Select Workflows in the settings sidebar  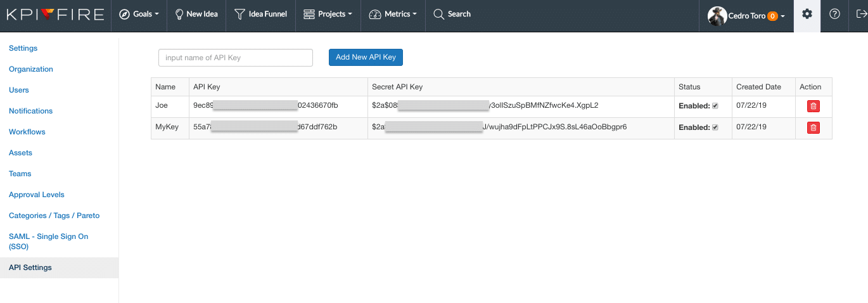click(x=27, y=132)
